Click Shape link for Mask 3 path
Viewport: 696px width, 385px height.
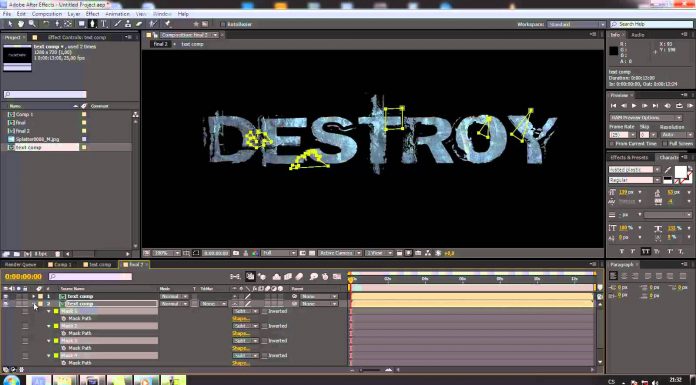coord(241,348)
